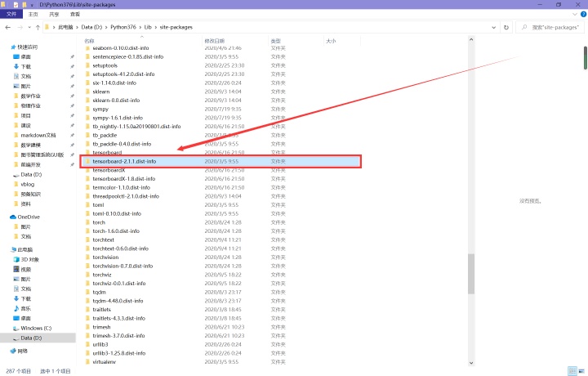Click the pin icon beside markdown文档
Viewport: 588px width, 376px height.
point(72,135)
